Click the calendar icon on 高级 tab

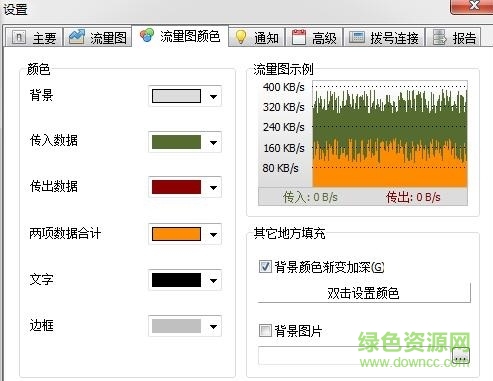pos(299,37)
